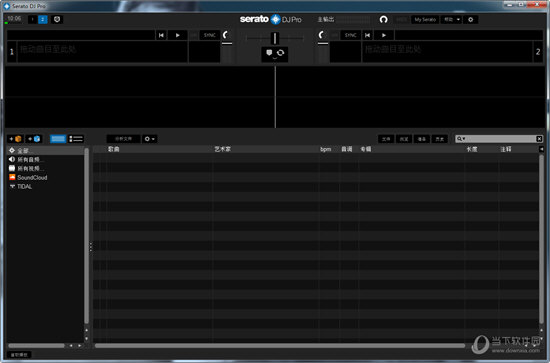
Task: Open the 浏览 browse panel tab
Action: [404, 139]
